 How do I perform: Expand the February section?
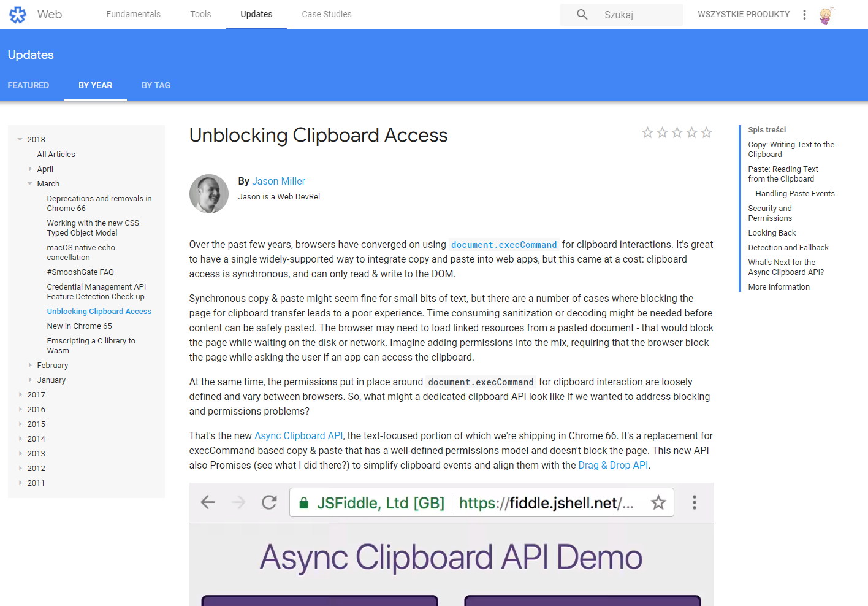(30, 365)
